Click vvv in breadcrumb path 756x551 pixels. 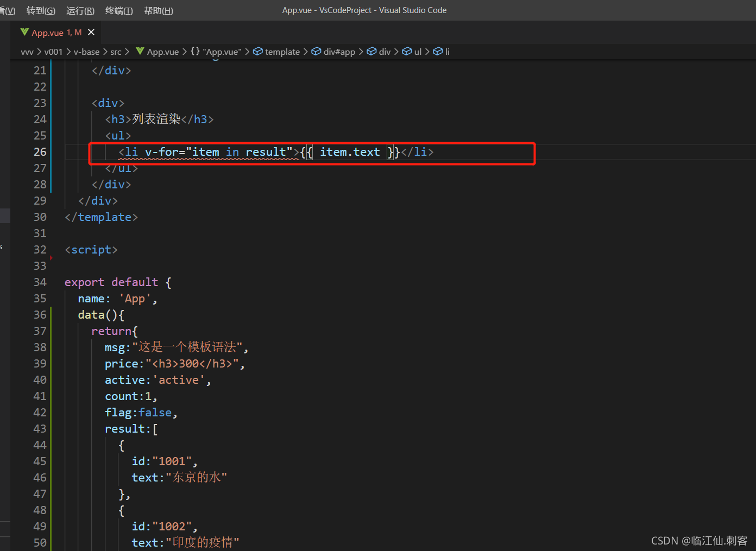point(27,52)
